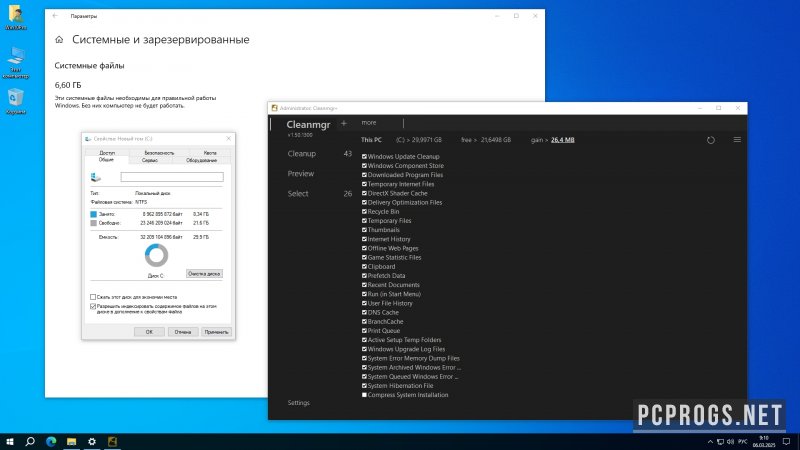Switch to Квота tab in Properties

[x=210, y=153]
